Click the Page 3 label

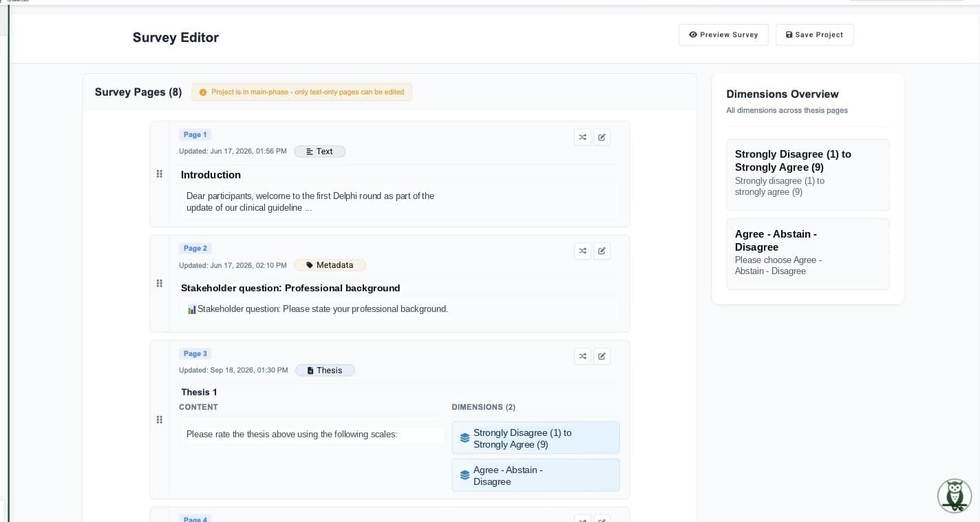(195, 354)
